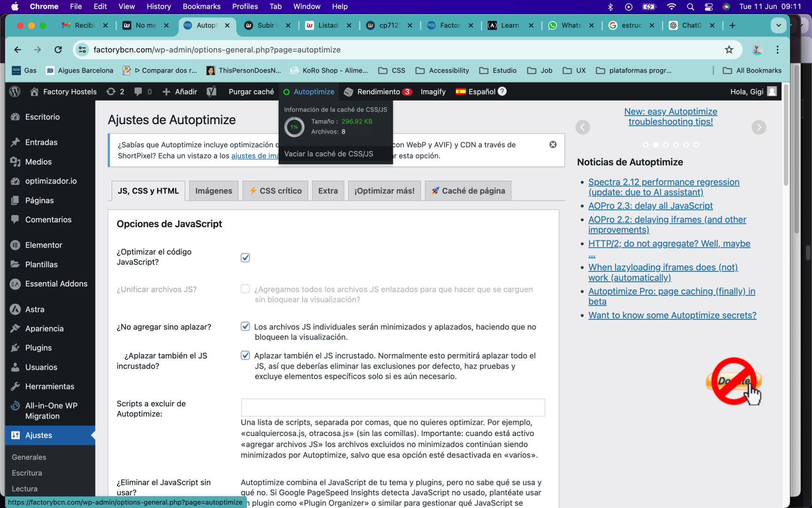Click the cache usage 1% circular indicator
Viewport: 812px width, 508px height.
(x=295, y=127)
